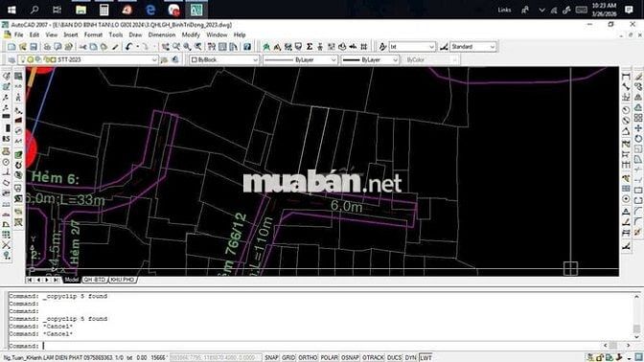The height and width of the screenshot is (362, 644).
Task: Toggle OTRACK in status bar
Action: click(373, 357)
